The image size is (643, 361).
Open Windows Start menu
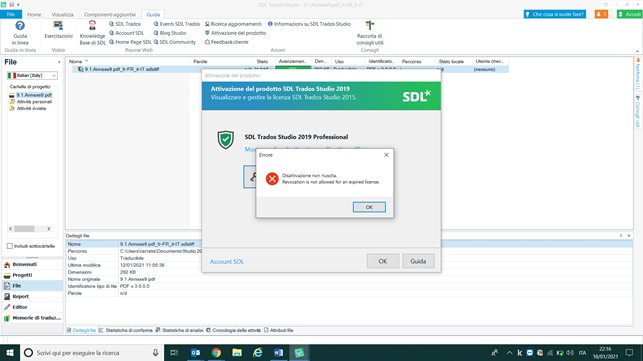(x=10, y=353)
